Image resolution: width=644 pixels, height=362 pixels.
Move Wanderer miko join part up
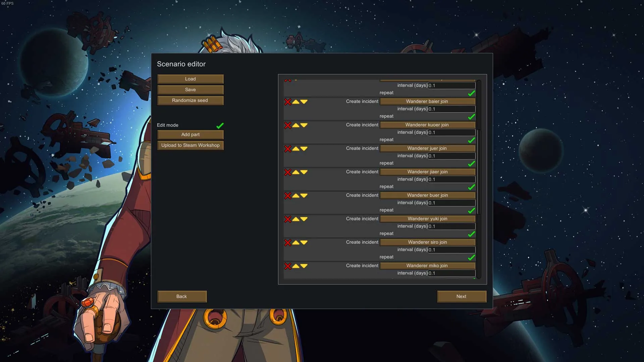click(296, 266)
